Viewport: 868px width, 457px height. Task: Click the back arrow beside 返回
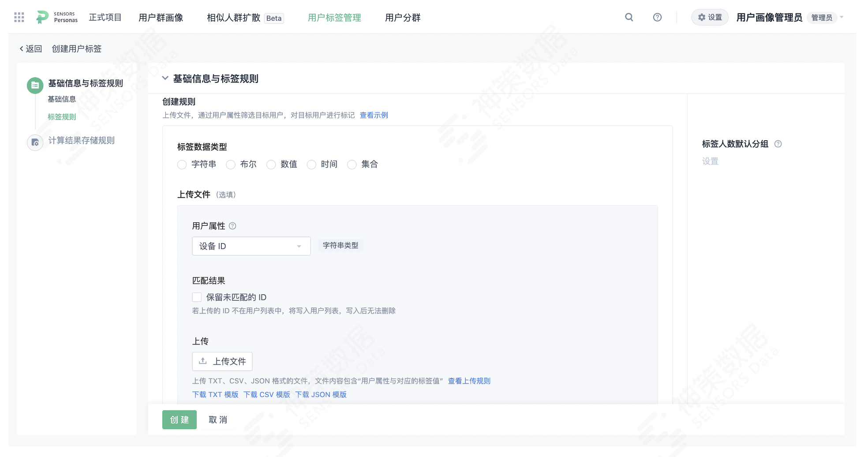pos(21,49)
